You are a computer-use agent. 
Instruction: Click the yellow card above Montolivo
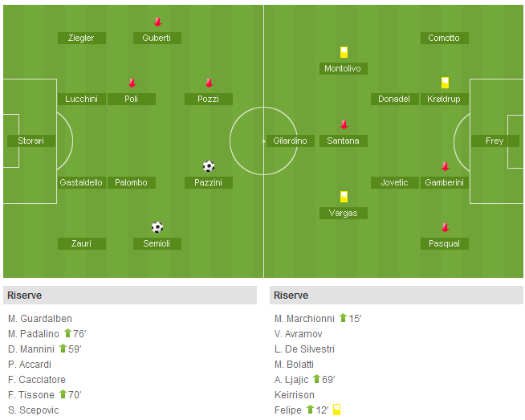pyautogui.click(x=344, y=52)
